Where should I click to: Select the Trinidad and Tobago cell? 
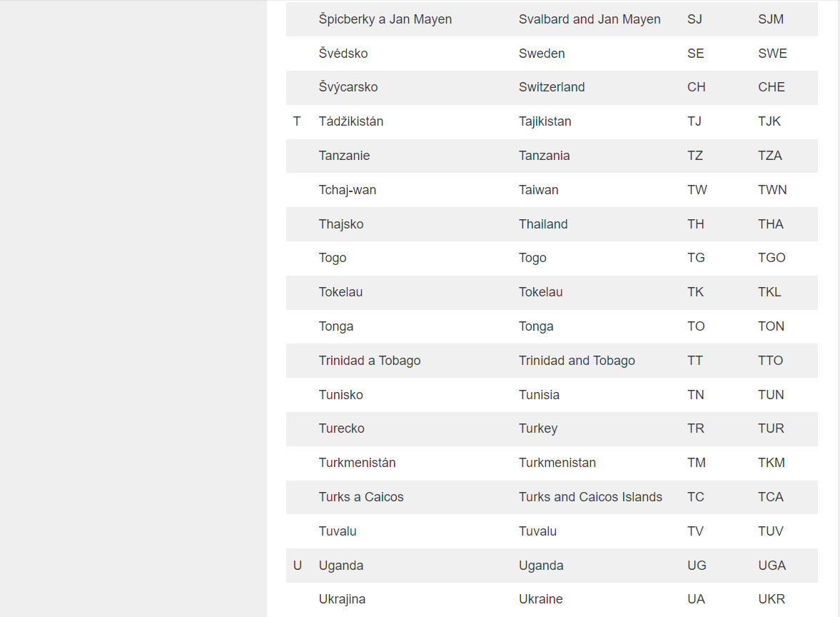(x=577, y=361)
